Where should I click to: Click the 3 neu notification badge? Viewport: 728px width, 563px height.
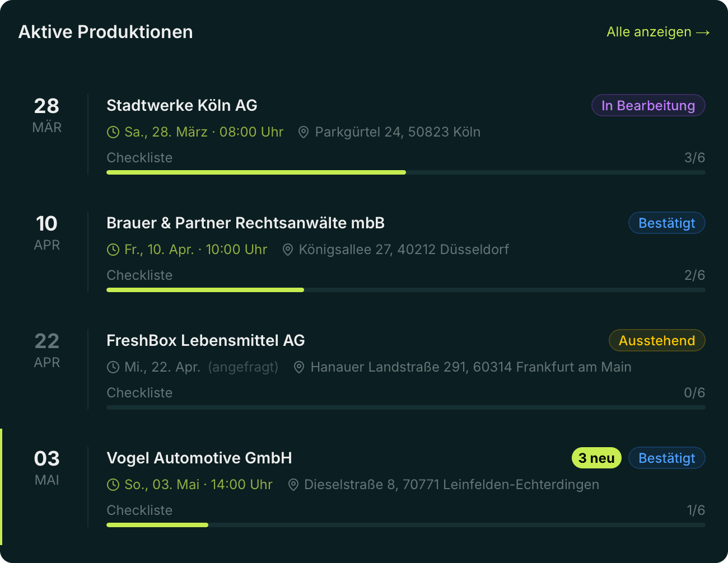click(x=596, y=458)
